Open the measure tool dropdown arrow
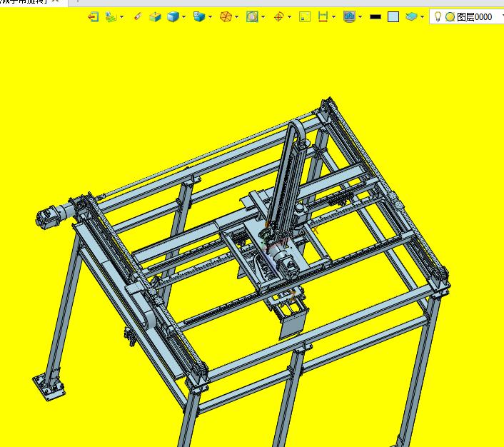 (x=333, y=16)
